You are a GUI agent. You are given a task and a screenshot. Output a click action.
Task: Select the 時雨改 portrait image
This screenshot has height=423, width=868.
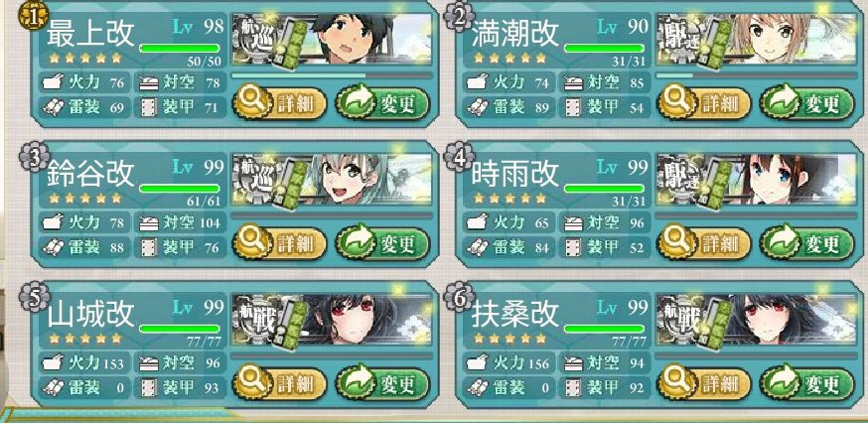click(x=756, y=180)
